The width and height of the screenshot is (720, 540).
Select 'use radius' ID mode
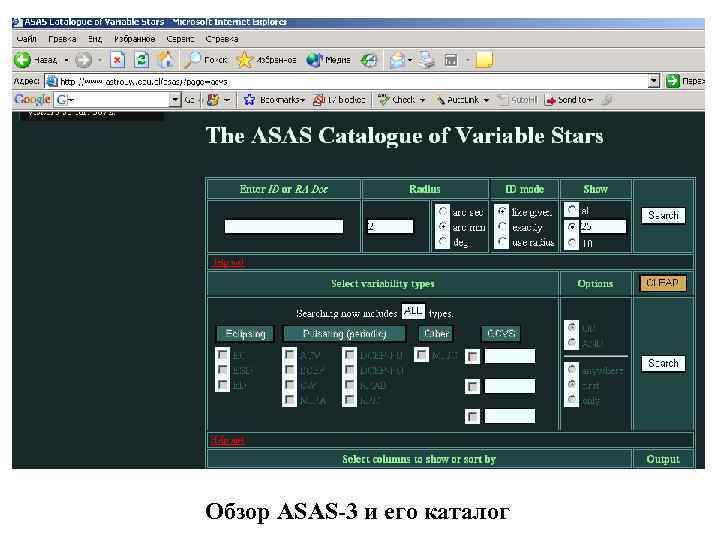pyautogui.click(x=502, y=241)
